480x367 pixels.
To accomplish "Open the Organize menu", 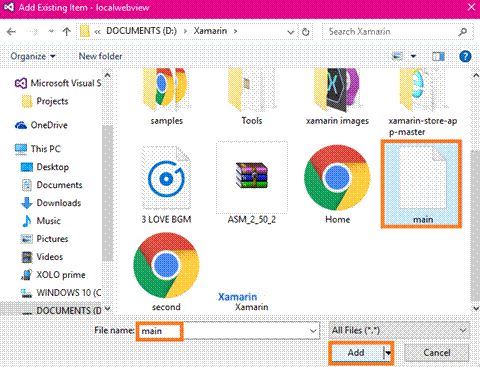I will tap(33, 56).
